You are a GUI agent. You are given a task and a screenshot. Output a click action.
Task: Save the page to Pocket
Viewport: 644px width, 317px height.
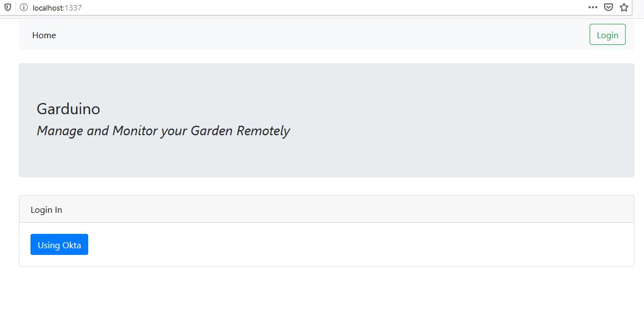click(608, 8)
